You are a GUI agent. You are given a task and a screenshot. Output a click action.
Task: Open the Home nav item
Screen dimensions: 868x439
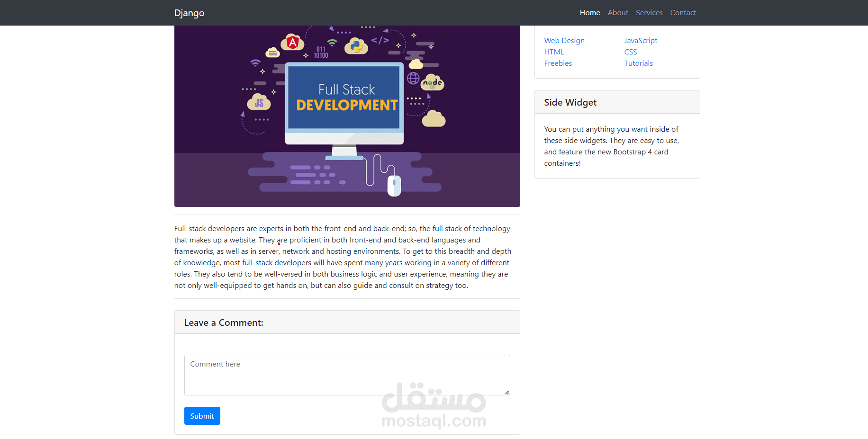coord(590,13)
